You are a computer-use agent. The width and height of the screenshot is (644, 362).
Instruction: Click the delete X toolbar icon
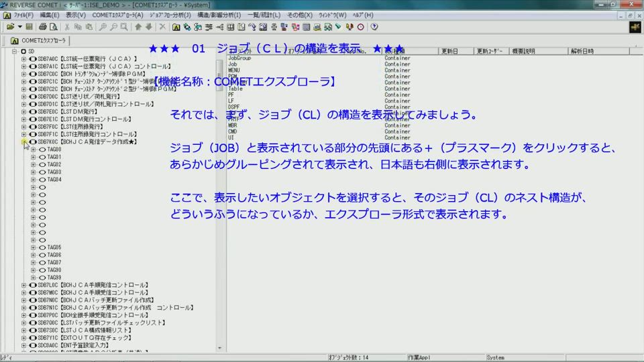(x=162, y=27)
